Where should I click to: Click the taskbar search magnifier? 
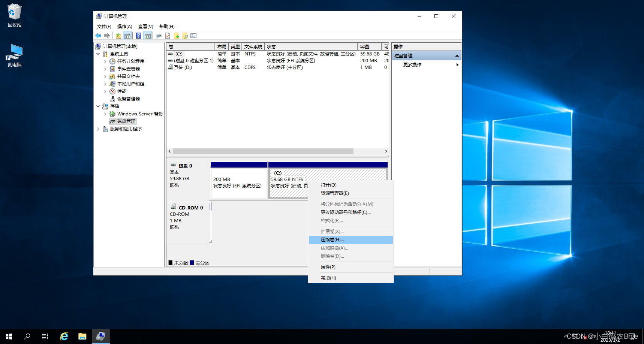point(27,337)
